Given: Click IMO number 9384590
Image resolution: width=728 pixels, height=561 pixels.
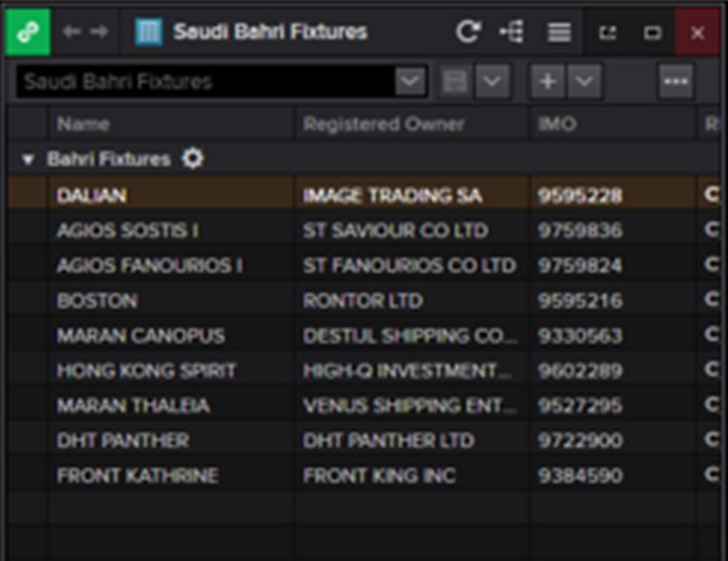Looking at the screenshot, I should 580,476.
